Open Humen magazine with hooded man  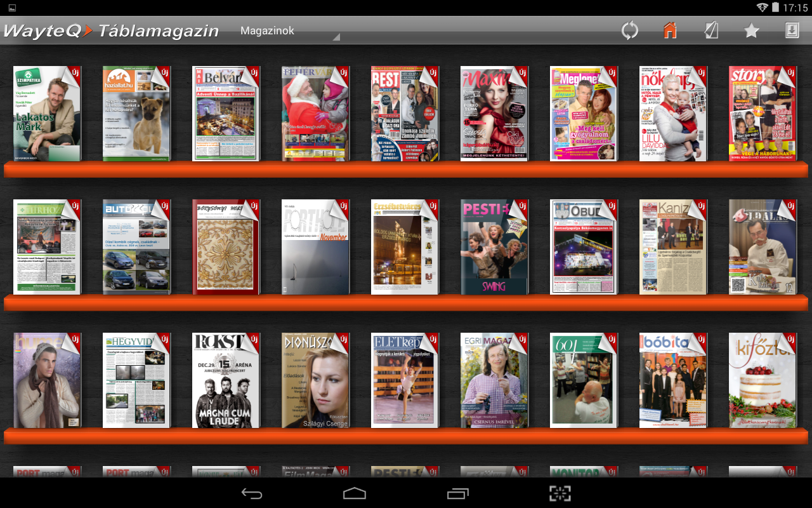47,380
